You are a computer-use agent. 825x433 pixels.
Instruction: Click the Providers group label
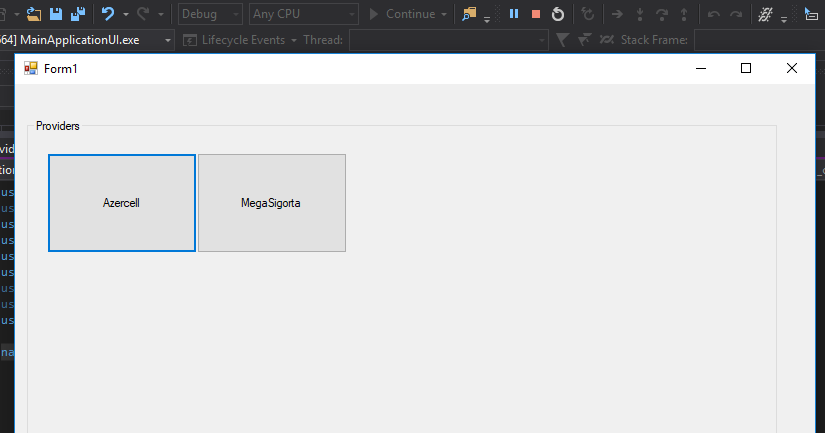pos(57,126)
